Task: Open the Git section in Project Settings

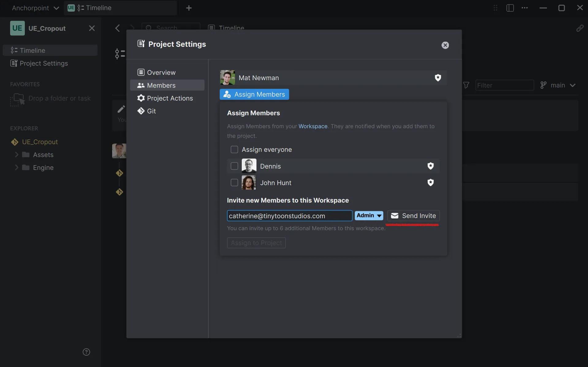Action: pyautogui.click(x=151, y=111)
